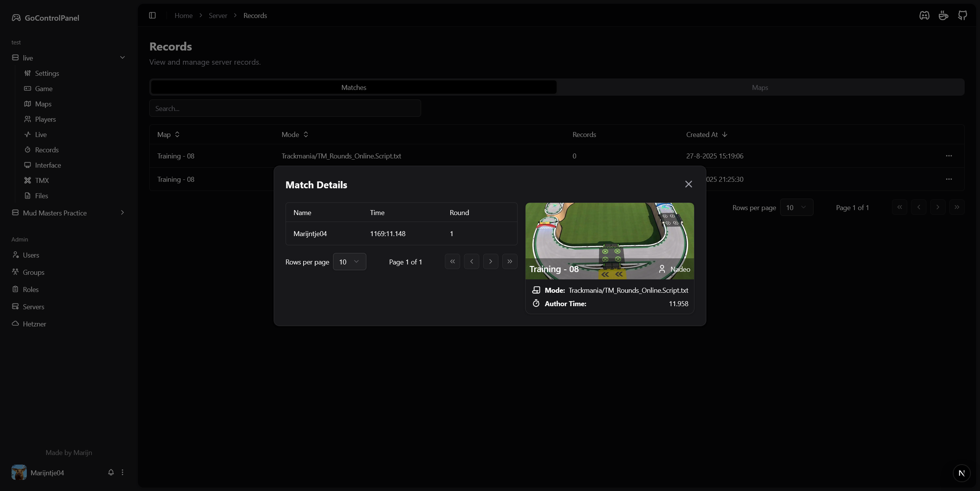Viewport: 980px width, 491px height.
Task: Go to last page in dialog
Action: tap(510, 261)
